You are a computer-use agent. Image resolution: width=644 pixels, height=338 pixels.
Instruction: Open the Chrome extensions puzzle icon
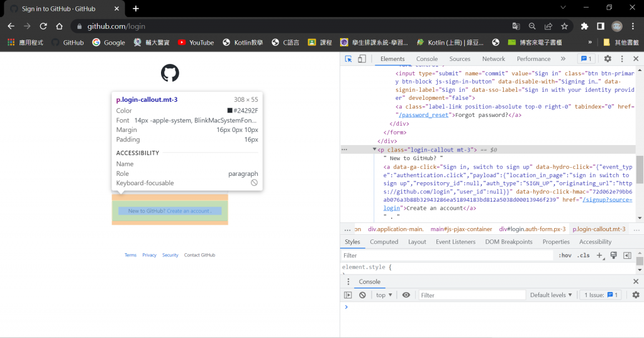point(584,26)
